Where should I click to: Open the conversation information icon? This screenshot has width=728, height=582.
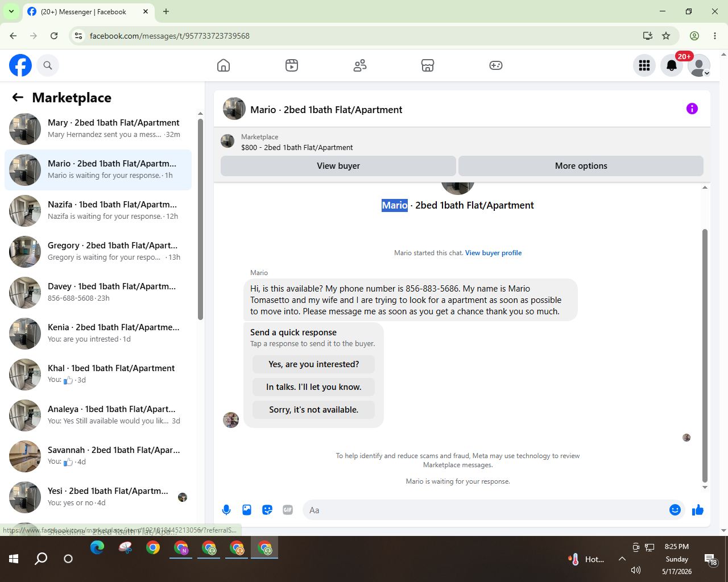click(x=692, y=109)
